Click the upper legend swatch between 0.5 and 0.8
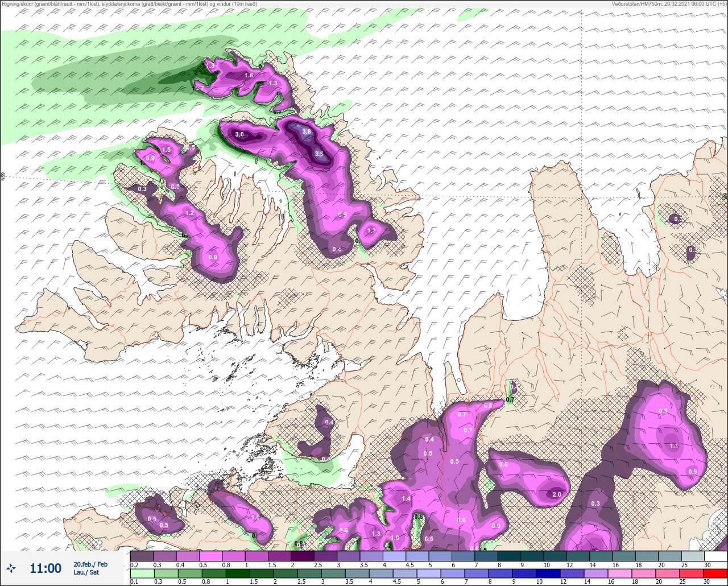The width and height of the screenshot is (728, 586). (210, 556)
